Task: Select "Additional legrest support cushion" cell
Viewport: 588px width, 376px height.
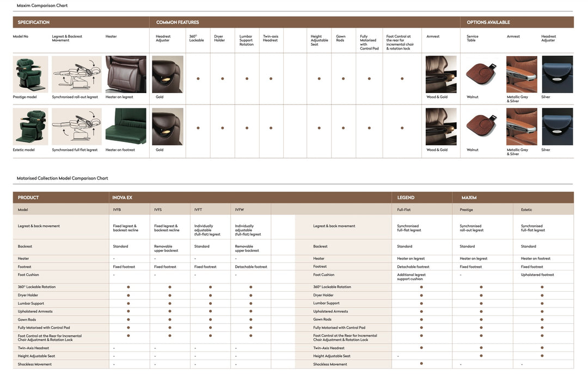Action: point(412,276)
